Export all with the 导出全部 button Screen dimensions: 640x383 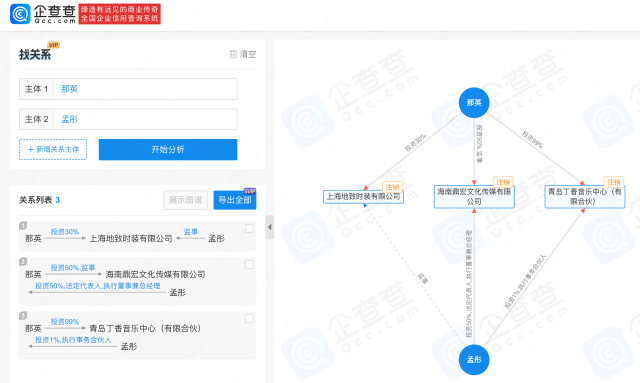coord(235,200)
